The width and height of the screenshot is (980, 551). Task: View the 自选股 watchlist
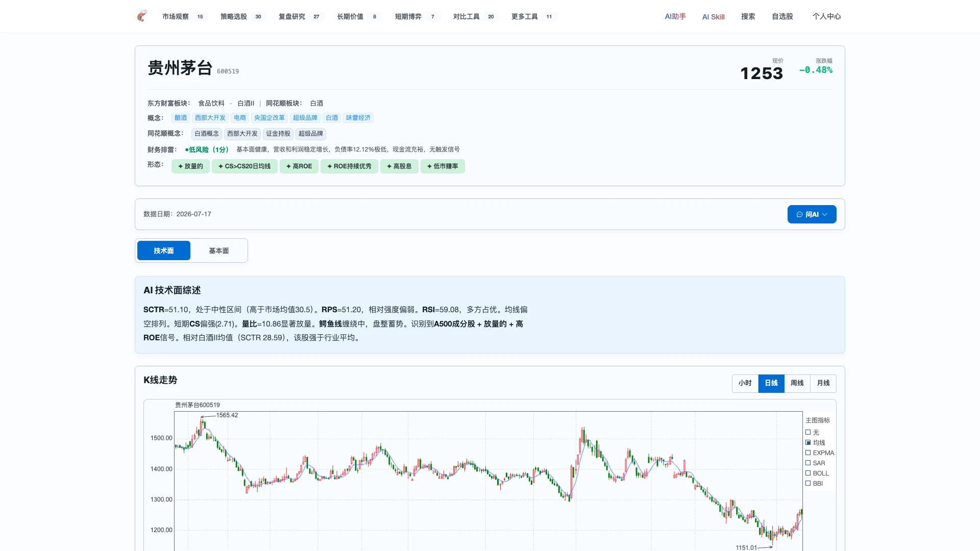pyautogui.click(x=782, y=16)
